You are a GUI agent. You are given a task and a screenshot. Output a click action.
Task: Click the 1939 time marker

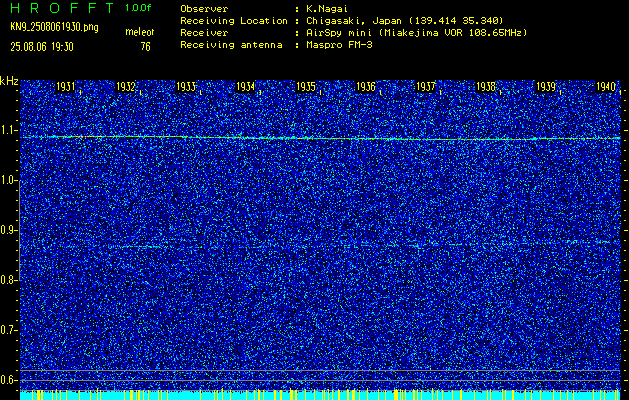[546, 86]
